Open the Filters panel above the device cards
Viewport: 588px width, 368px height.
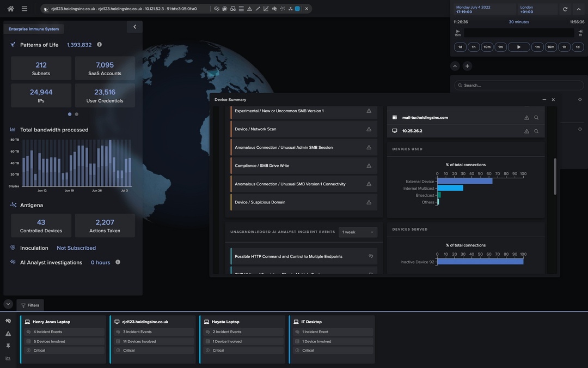click(x=29, y=305)
